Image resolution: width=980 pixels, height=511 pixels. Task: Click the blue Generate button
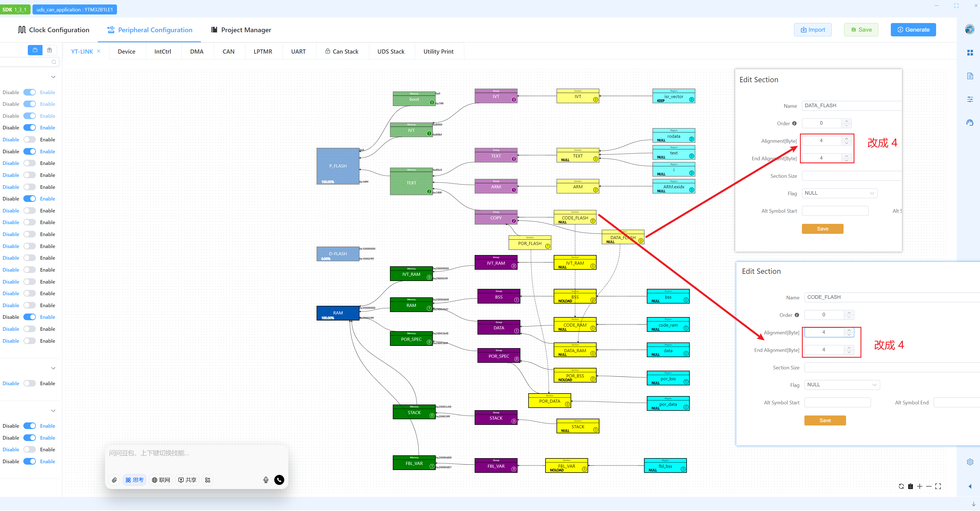point(913,30)
